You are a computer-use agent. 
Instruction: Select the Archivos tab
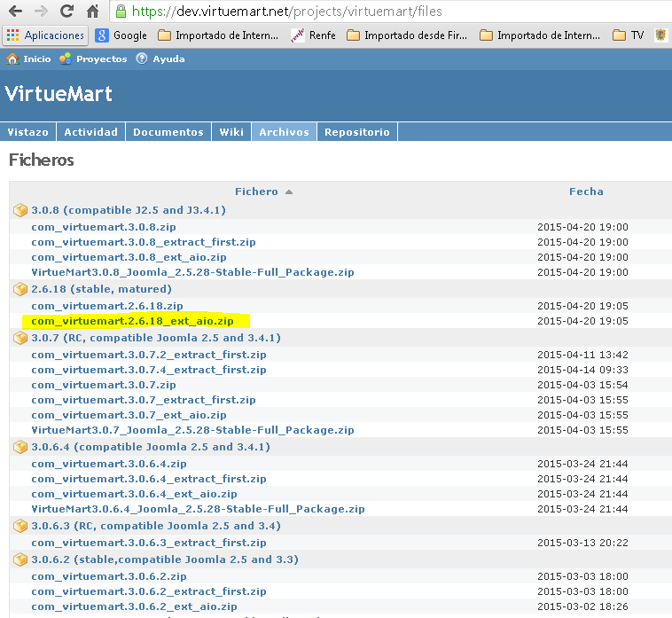point(285,132)
